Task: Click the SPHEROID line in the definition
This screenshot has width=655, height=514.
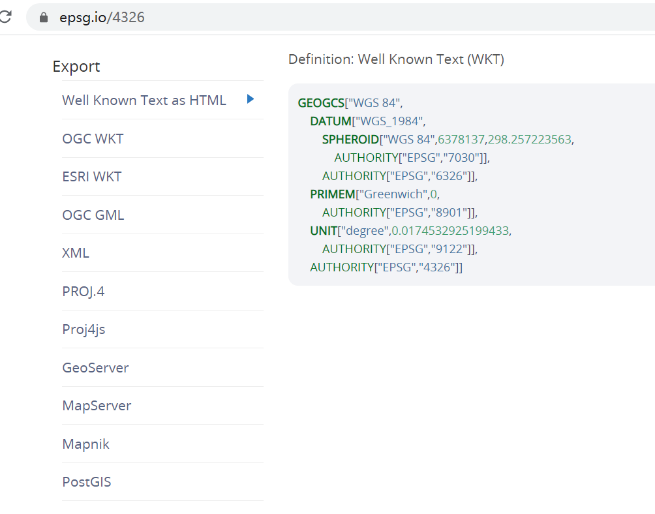Action: [447, 139]
